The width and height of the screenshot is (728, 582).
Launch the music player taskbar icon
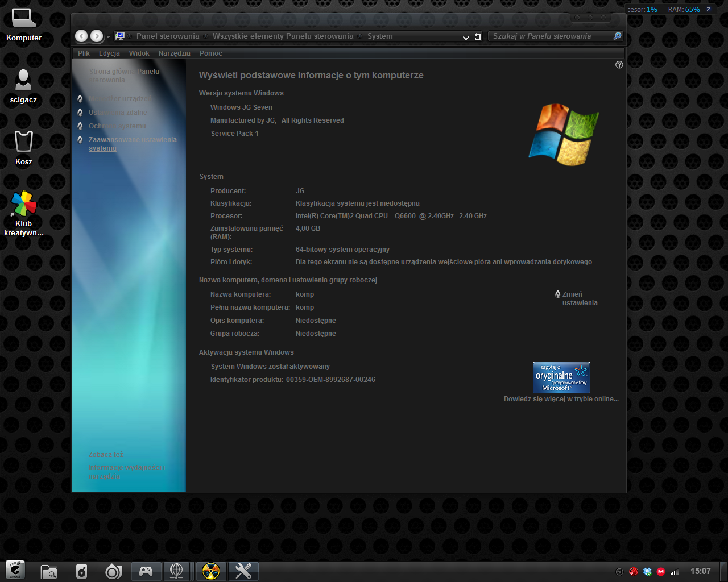pyautogui.click(x=81, y=571)
